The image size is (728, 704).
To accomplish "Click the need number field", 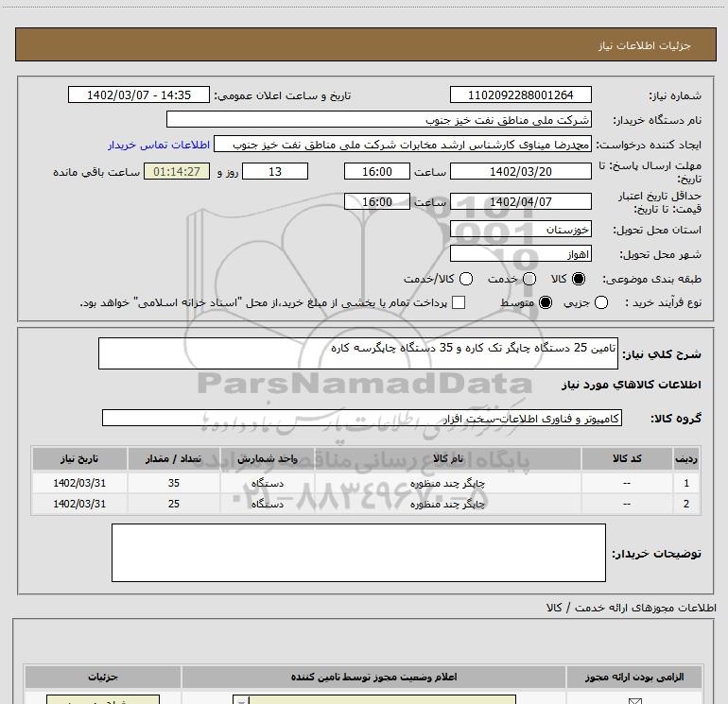I will [521, 95].
